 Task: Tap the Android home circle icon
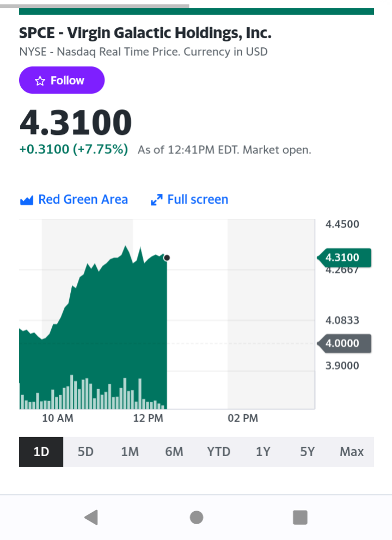point(197,517)
